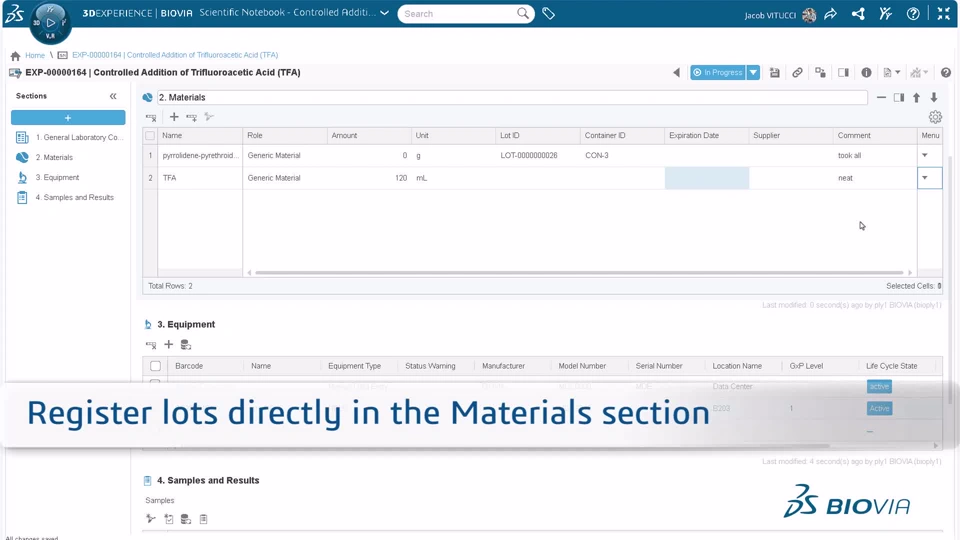Sort Materials by Amount column header
This screenshot has height=540, width=960.
pos(369,135)
